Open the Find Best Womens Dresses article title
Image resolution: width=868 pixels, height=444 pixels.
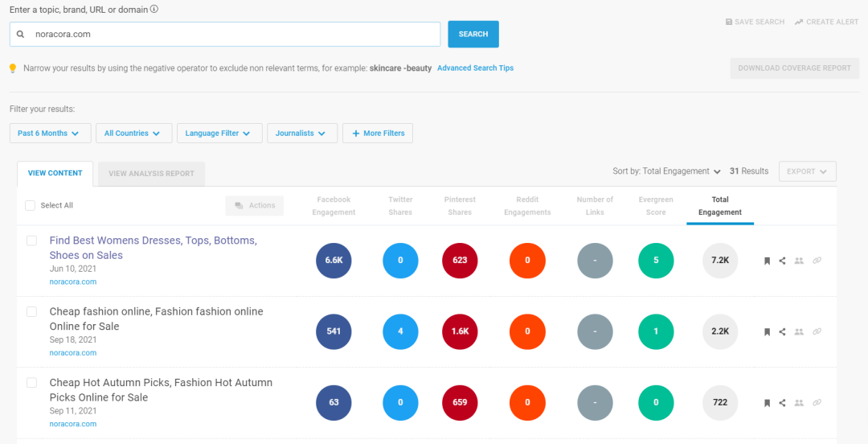point(154,248)
